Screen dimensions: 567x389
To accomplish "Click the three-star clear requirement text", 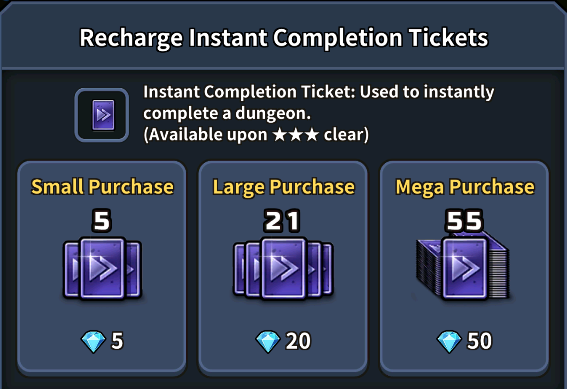I will pyautogui.click(x=256, y=135).
